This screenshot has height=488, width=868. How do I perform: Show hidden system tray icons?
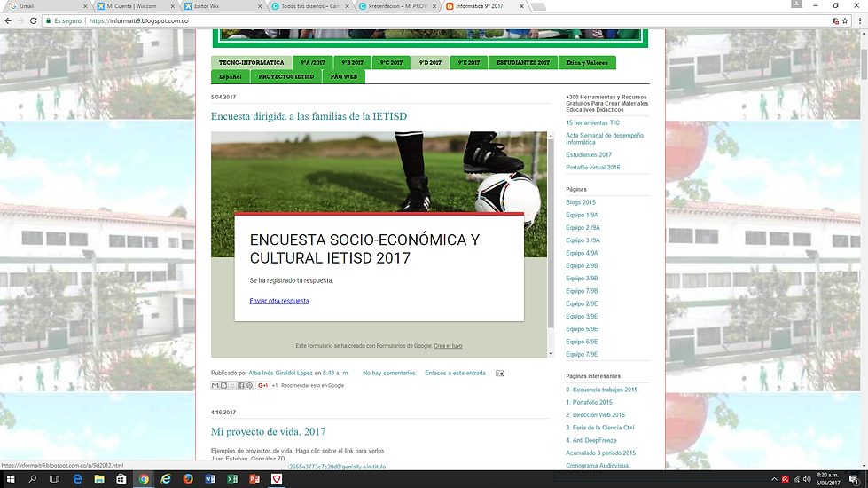tap(774, 479)
